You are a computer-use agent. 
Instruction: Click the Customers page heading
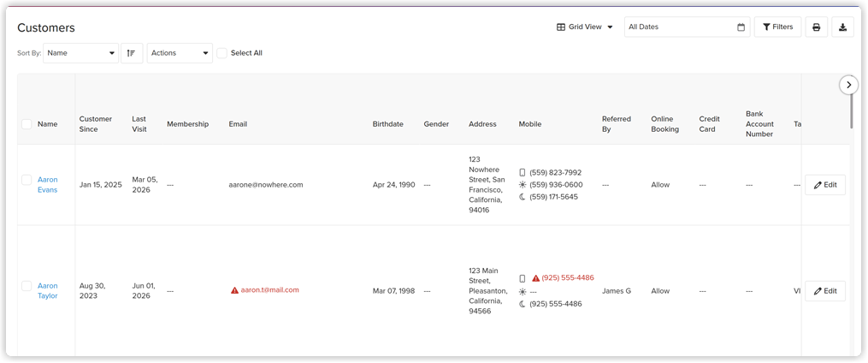46,27
